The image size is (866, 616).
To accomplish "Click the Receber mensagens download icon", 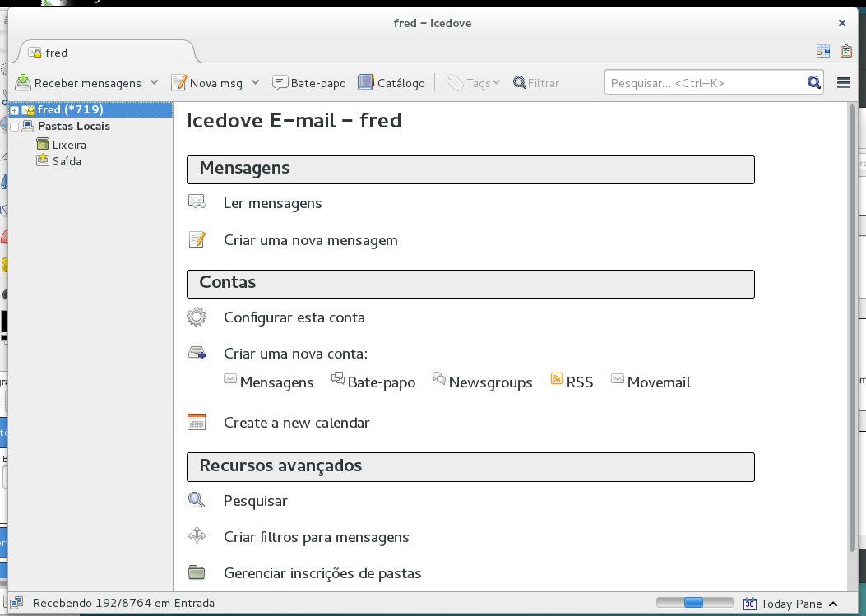I will pos(23,82).
